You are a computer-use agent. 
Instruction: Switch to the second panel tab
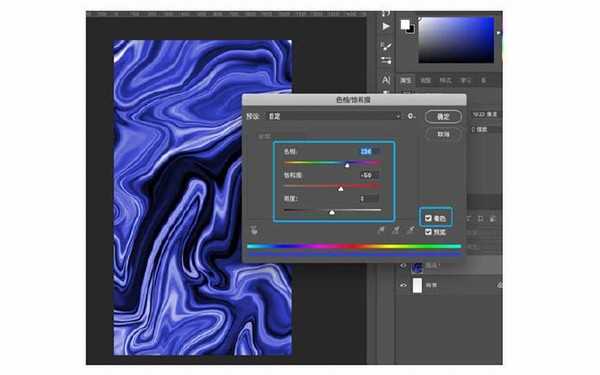pos(426,80)
